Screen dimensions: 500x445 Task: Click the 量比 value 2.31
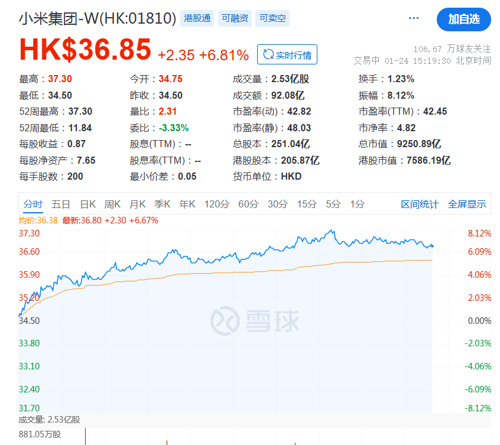click(167, 111)
